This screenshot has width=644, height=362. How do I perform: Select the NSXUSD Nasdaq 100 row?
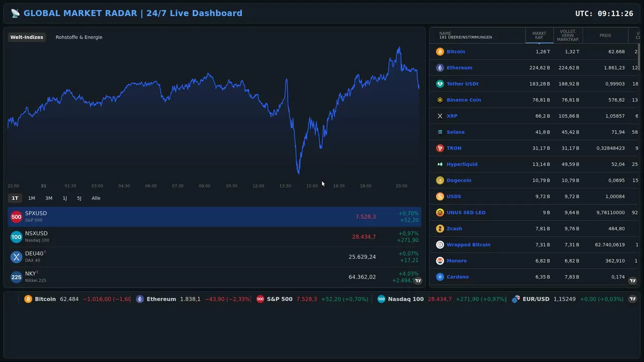pyautogui.click(x=214, y=237)
